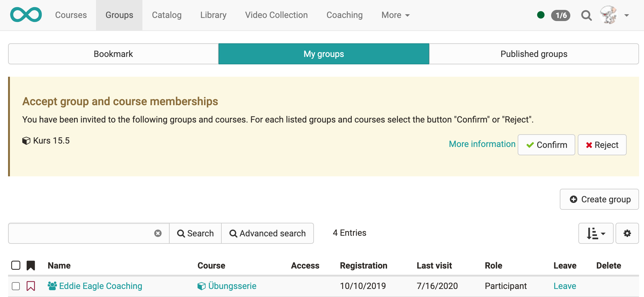
Task: Bookmark the Eddie Eagle Coaching group
Action: coord(31,286)
